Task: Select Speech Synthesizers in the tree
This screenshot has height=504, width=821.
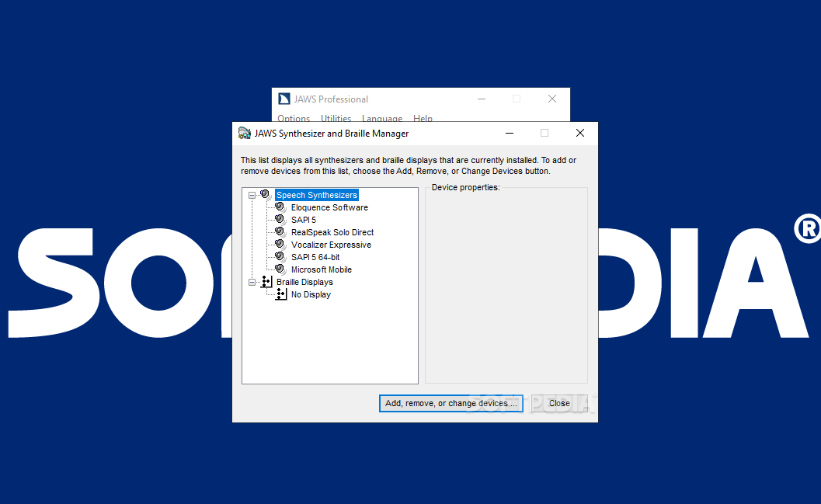Action: coord(317,195)
